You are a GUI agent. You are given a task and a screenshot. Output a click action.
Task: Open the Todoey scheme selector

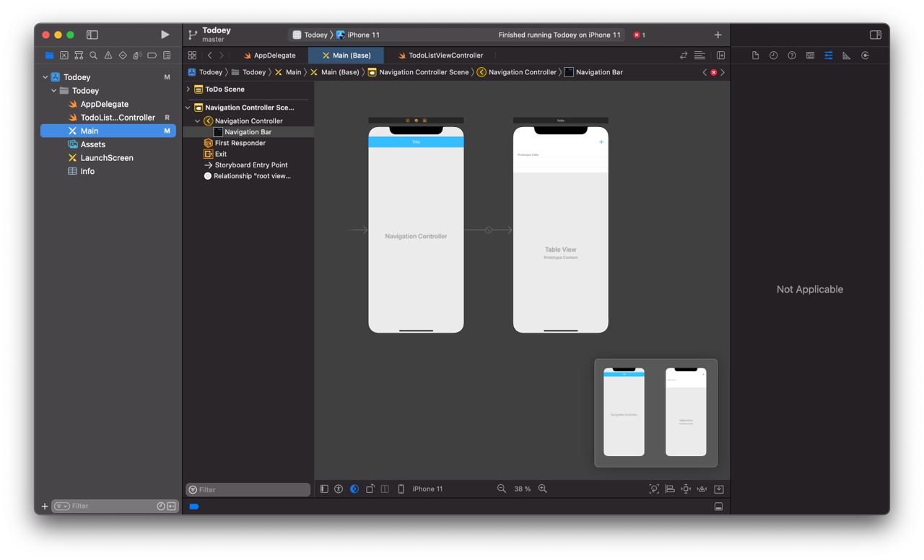point(310,35)
